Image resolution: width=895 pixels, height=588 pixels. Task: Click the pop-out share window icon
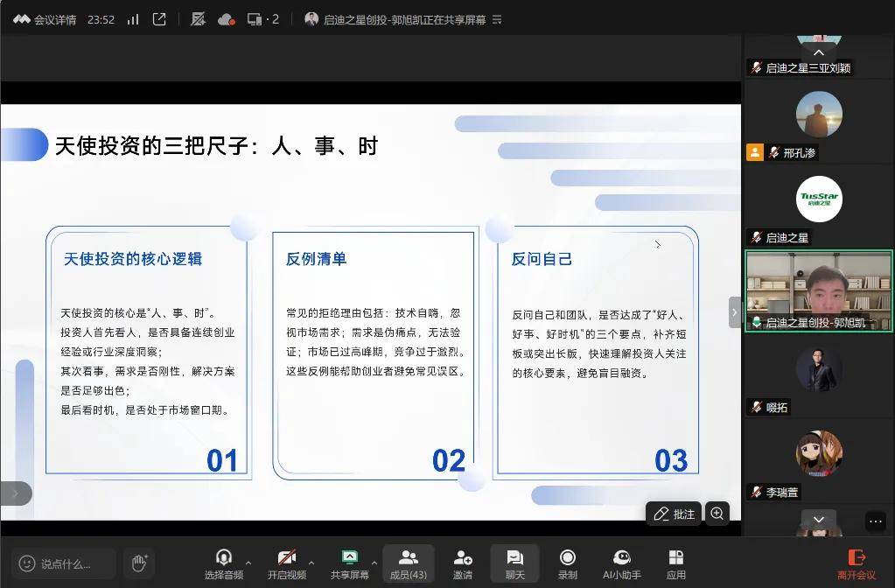[x=159, y=19]
